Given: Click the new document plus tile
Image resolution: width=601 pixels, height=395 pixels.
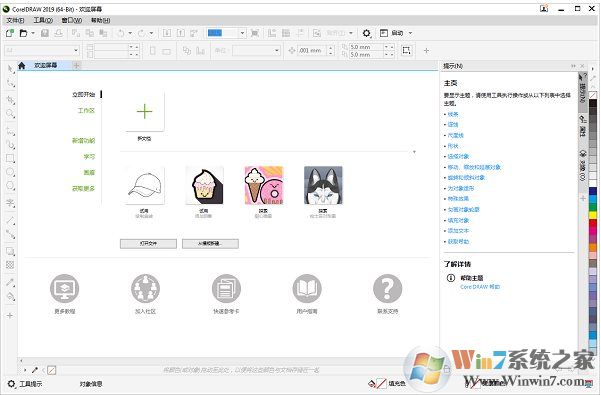Looking at the screenshot, I should 145,111.
